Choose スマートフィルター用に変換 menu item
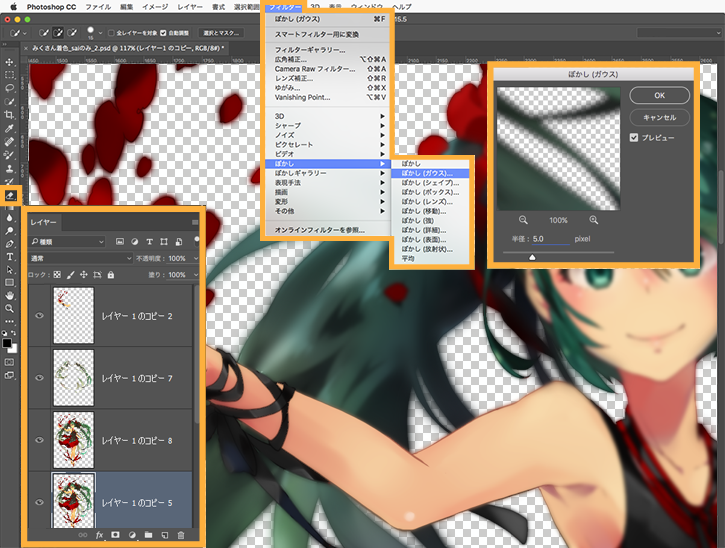This screenshot has height=548, width=725. pos(327,35)
